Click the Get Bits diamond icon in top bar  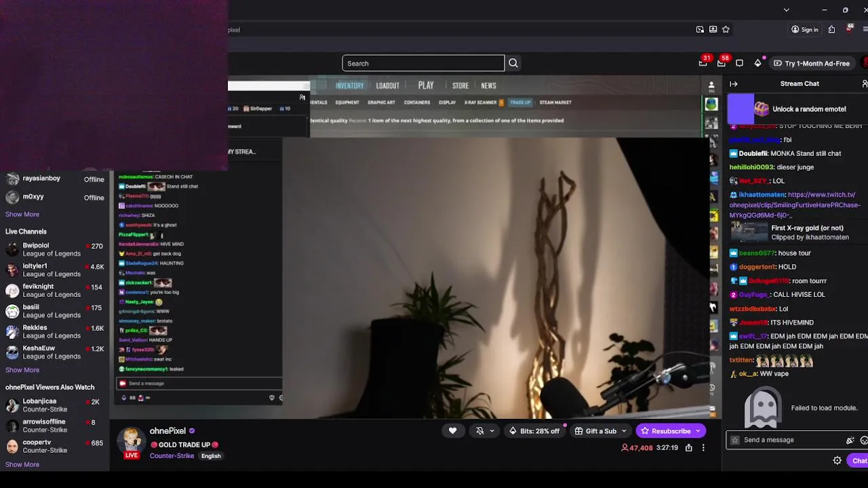point(758,63)
